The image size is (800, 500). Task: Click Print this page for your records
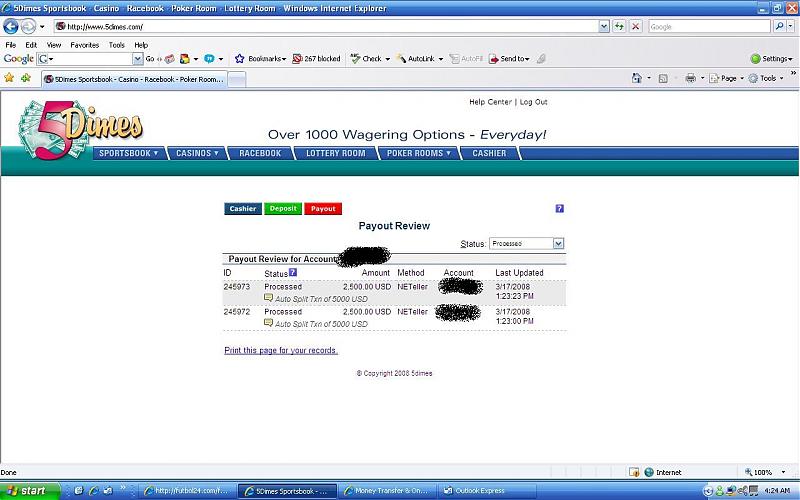(281, 350)
